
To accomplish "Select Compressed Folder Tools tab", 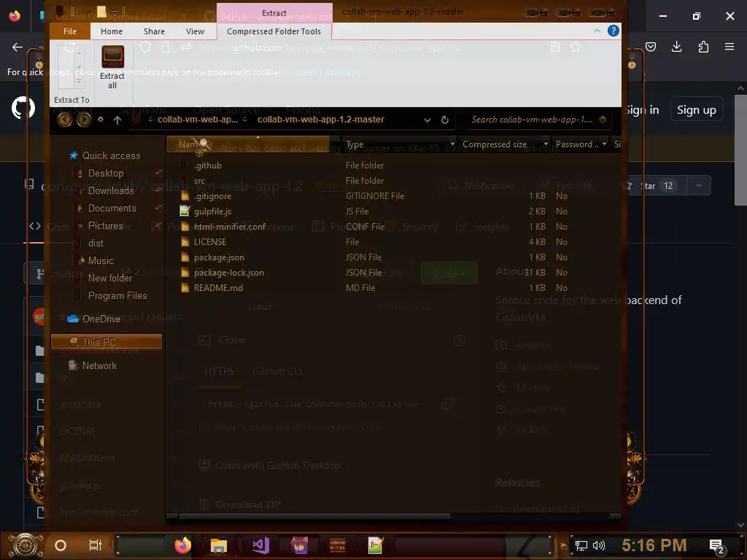I will 274,31.
